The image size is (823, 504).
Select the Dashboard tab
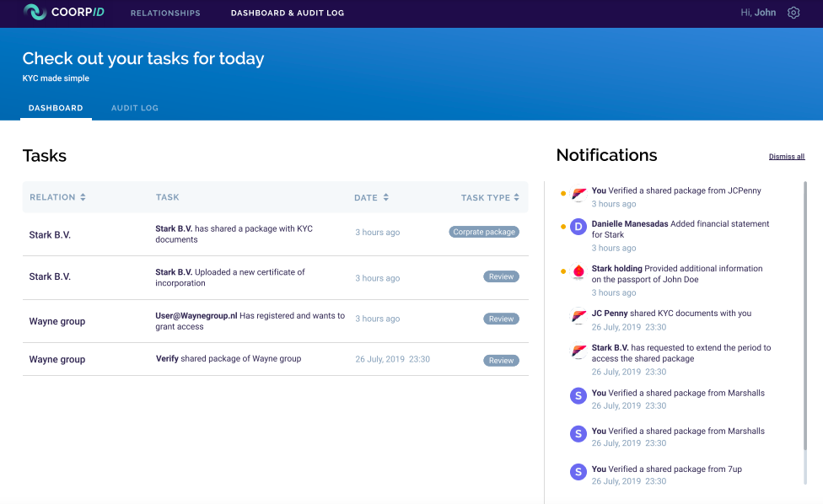tap(56, 108)
